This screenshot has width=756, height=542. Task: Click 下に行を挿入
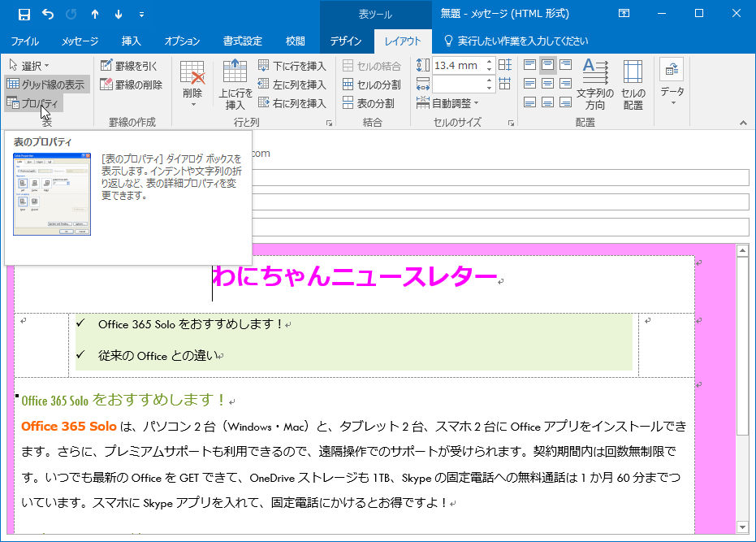tap(292, 66)
